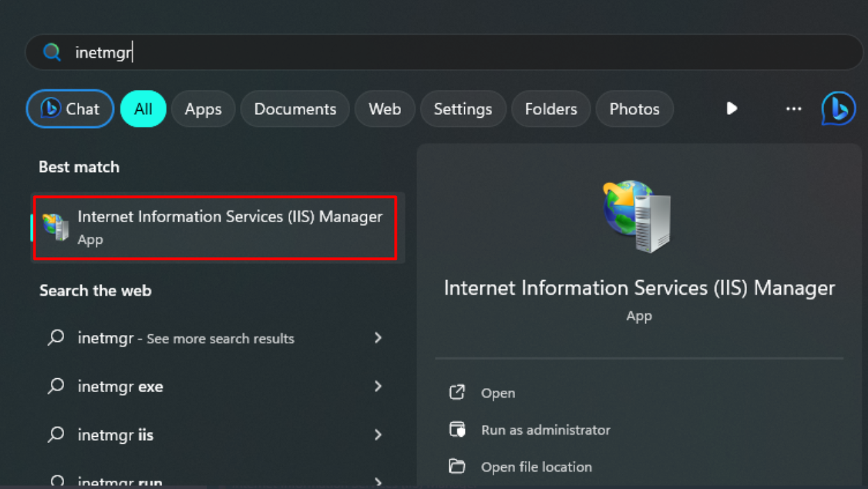Switch to the Web filter tab

pyautogui.click(x=385, y=109)
